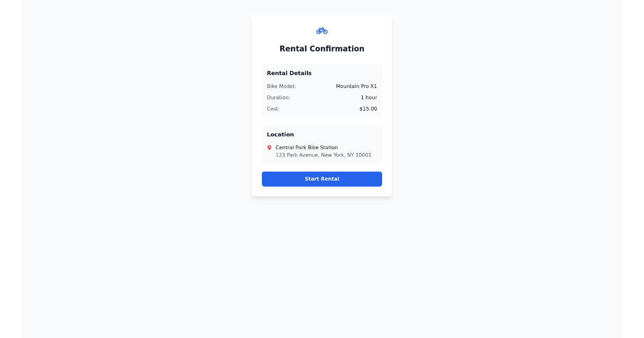Select the 123 Park Avenue address line
The image size is (644, 338).
(x=324, y=155)
